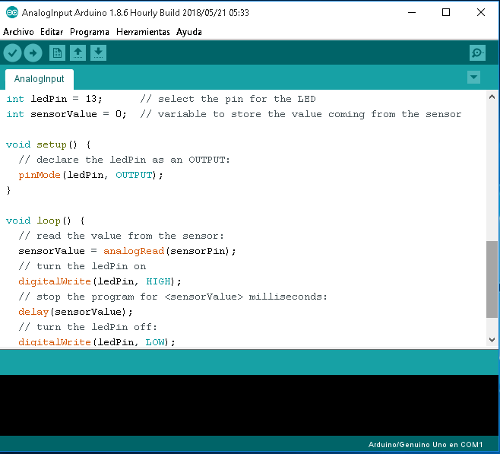Click comment '// declare the ledPin as an OUTPUT:'

tap(124, 160)
